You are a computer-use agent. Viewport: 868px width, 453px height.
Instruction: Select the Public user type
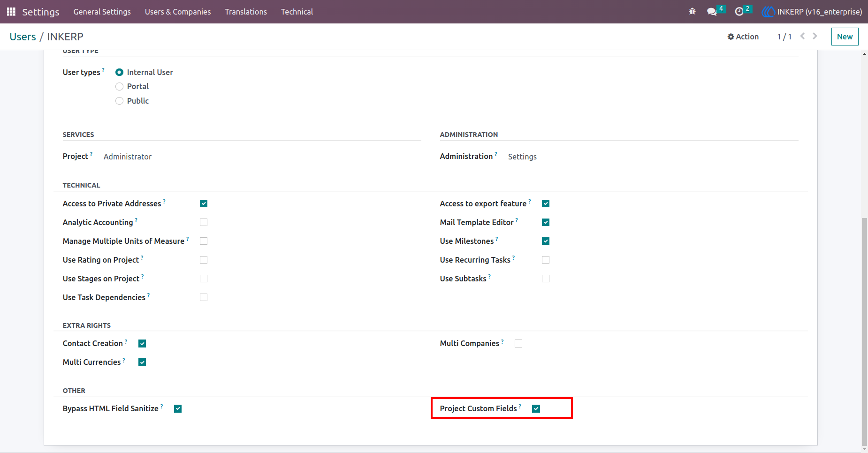[x=119, y=101]
